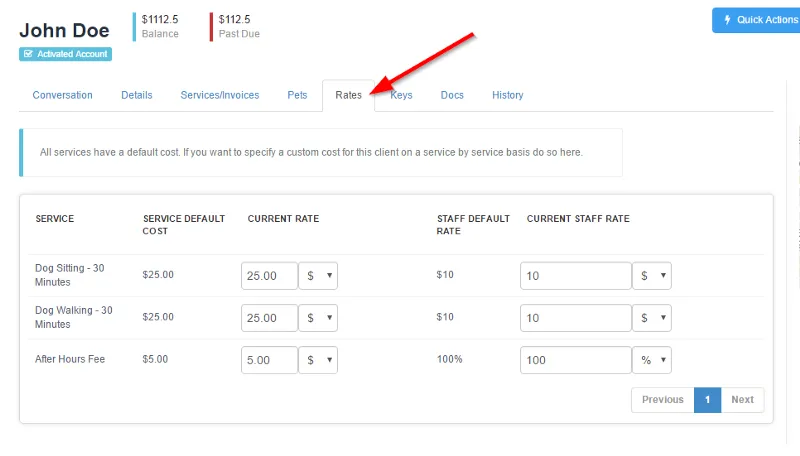Click the John Doe client name
This screenshot has height=456, width=800.
click(64, 31)
